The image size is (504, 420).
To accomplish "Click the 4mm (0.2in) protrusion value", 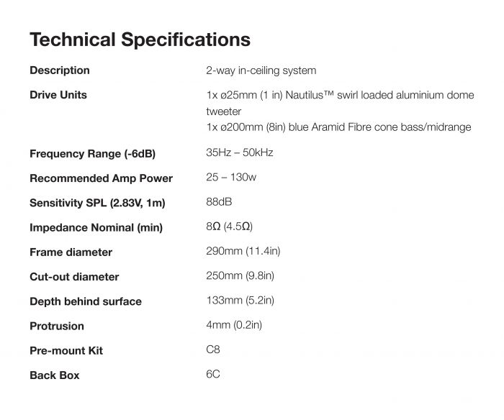I will (234, 325).
